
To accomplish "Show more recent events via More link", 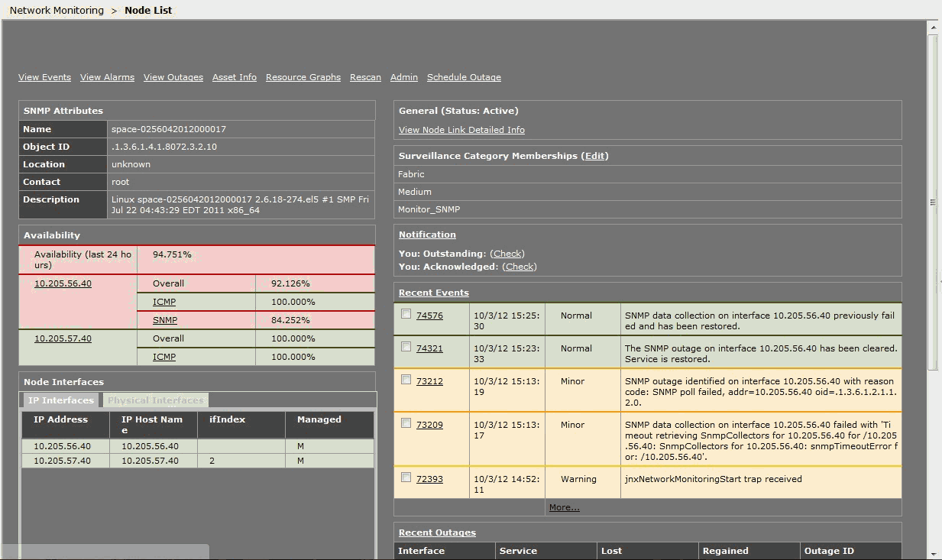I will pyautogui.click(x=564, y=507).
